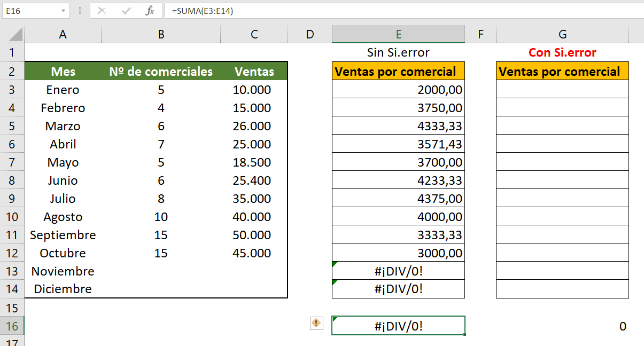
Task: Click 'Ventas por comercial' header in column G
Action: point(562,71)
